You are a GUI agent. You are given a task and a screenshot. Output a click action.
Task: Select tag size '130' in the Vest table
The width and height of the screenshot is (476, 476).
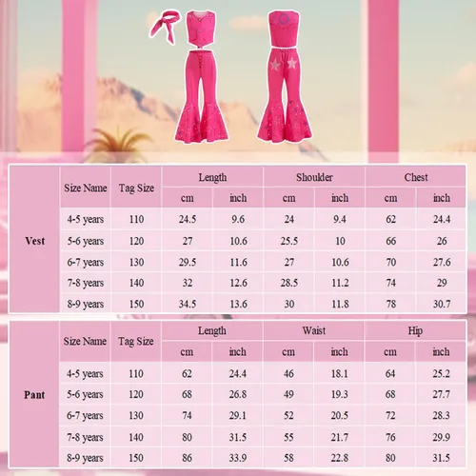coord(136,262)
